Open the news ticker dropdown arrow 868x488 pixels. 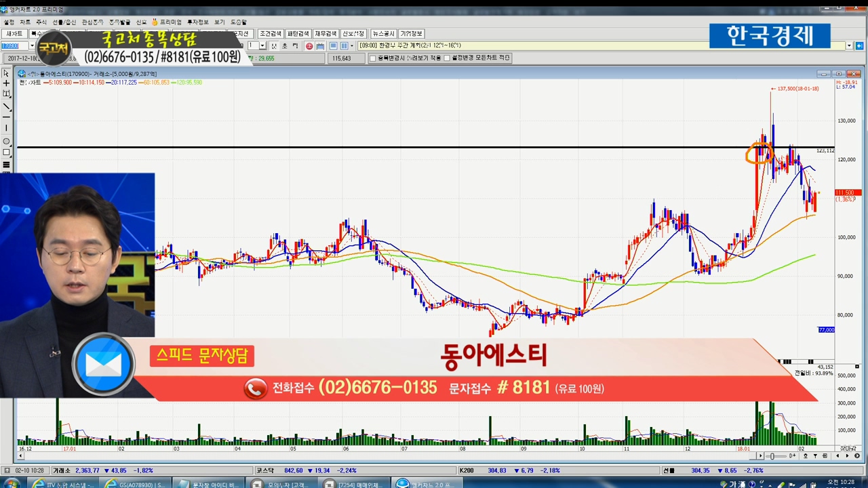point(849,46)
